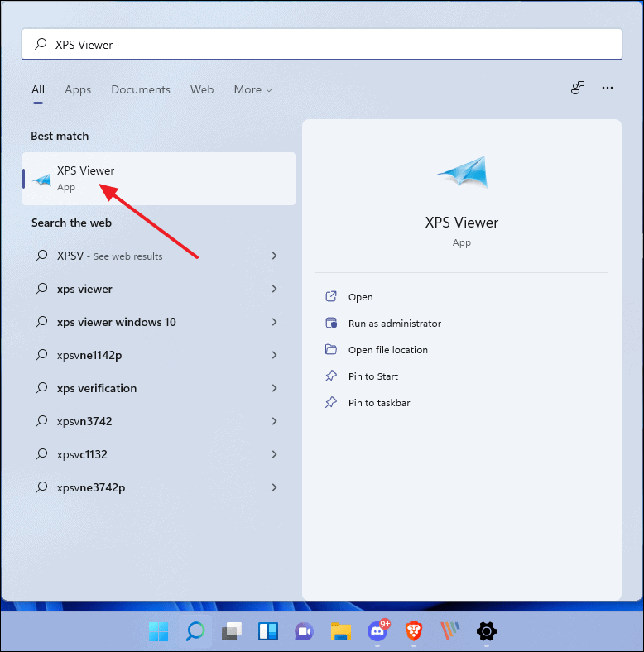Click the Open file location folder icon
The width and height of the screenshot is (644, 652).
(331, 349)
